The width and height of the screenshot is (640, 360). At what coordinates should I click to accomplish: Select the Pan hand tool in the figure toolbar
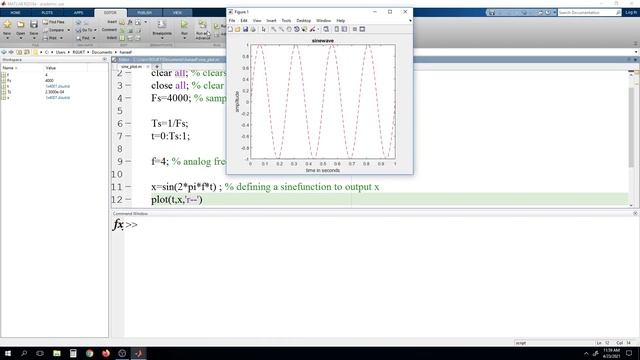(x=289, y=29)
